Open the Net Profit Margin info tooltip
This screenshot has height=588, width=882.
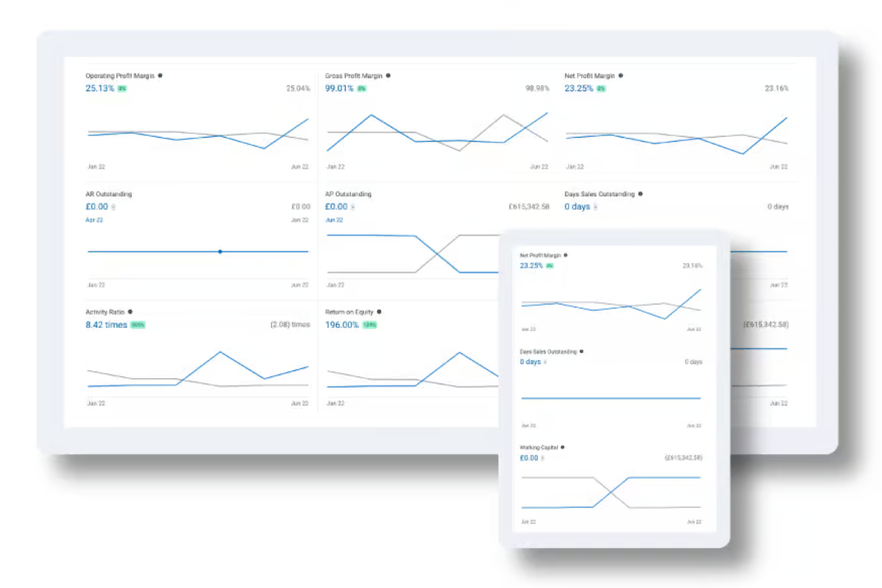[x=620, y=76]
